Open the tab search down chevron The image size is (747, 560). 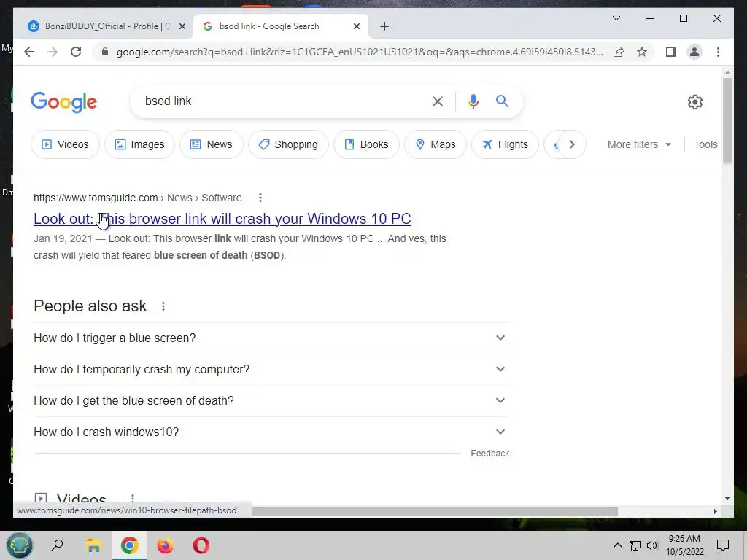tap(616, 18)
